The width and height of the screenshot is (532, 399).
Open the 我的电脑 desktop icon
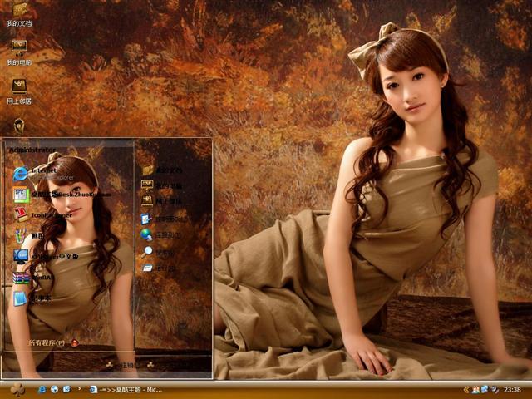click(x=18, y=48)
